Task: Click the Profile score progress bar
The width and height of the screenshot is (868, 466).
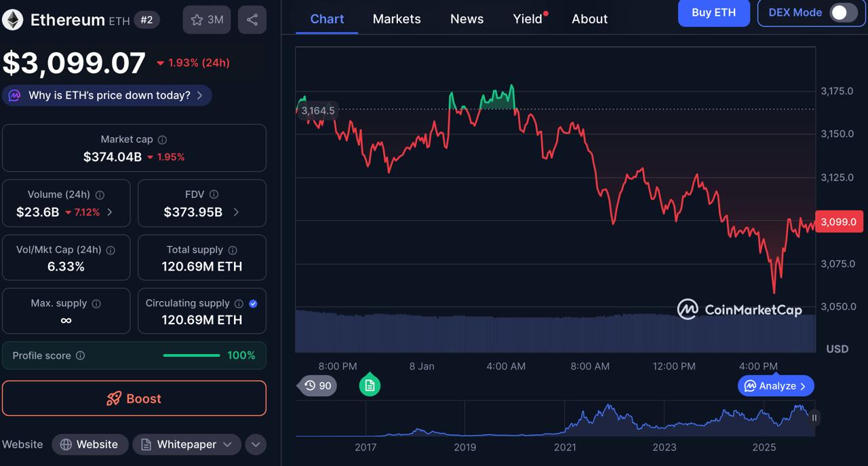Action: click(x=191, y=355)
